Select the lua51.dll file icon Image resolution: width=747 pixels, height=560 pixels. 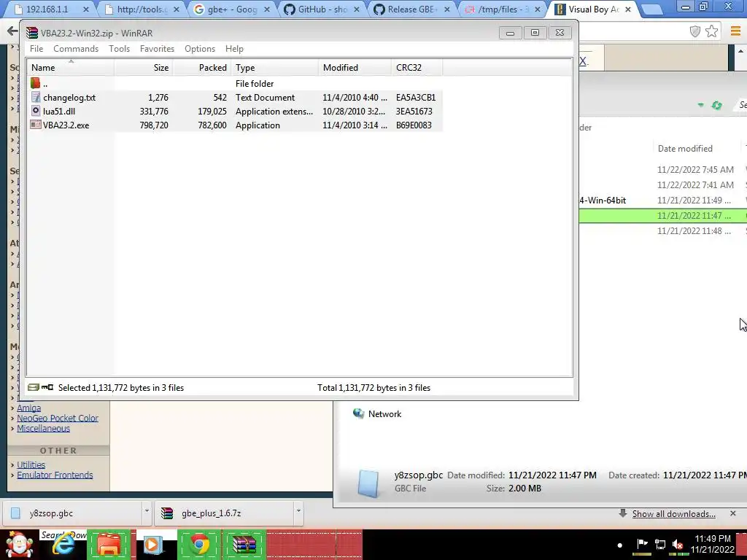pos(35,111)
